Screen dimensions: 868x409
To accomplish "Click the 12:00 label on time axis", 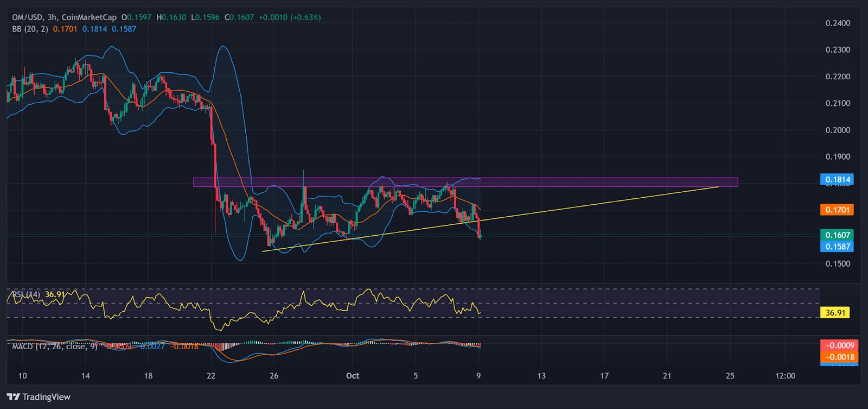I will (x=785, y=375).
